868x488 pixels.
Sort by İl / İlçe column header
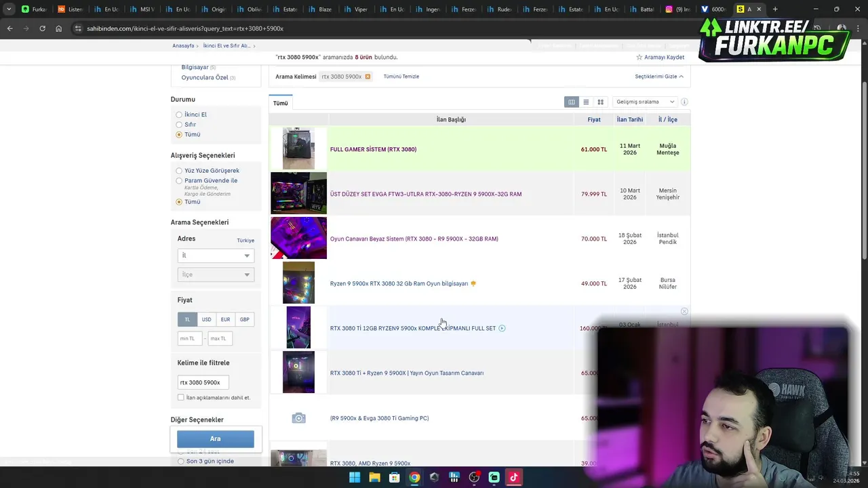[x=668, y=119]
